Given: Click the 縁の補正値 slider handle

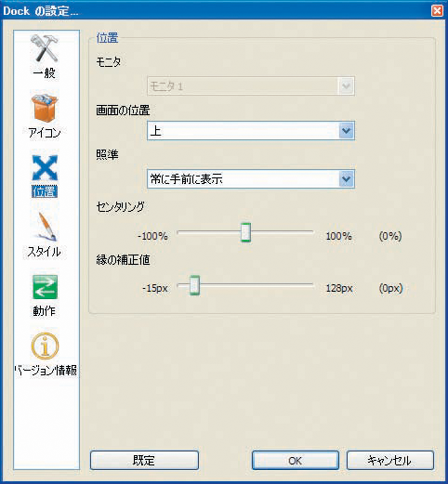Looking at the screenshot, I should pos(194,285).
